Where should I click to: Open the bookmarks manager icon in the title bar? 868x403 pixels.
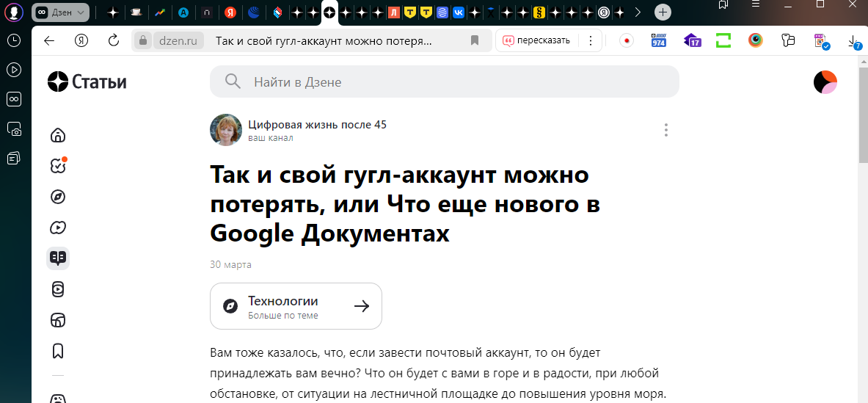723,4
